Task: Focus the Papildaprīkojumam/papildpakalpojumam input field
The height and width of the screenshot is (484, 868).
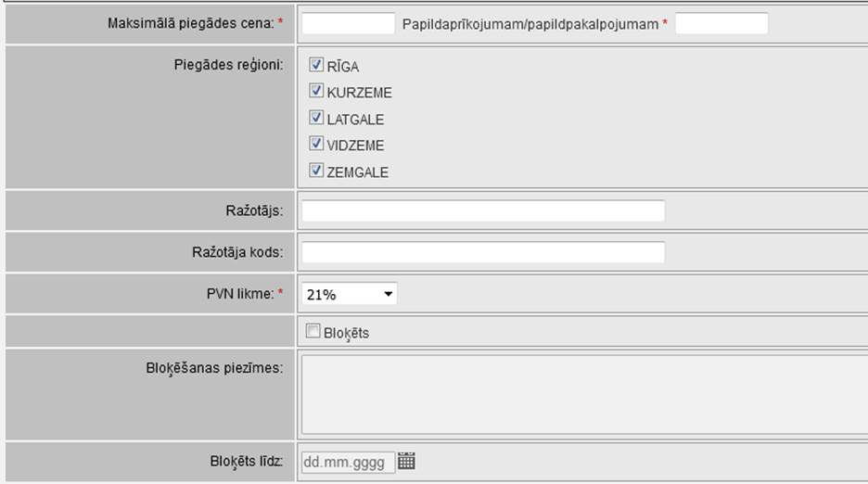Action: tap(721, 23)
